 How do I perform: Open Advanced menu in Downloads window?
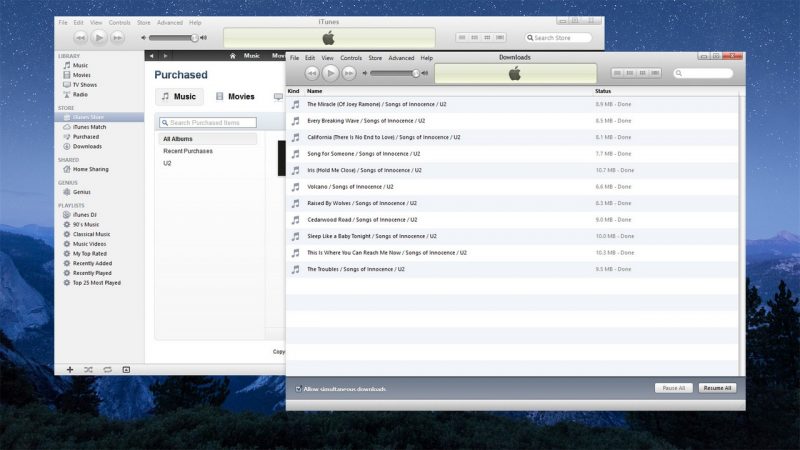(x=401, y=58)
